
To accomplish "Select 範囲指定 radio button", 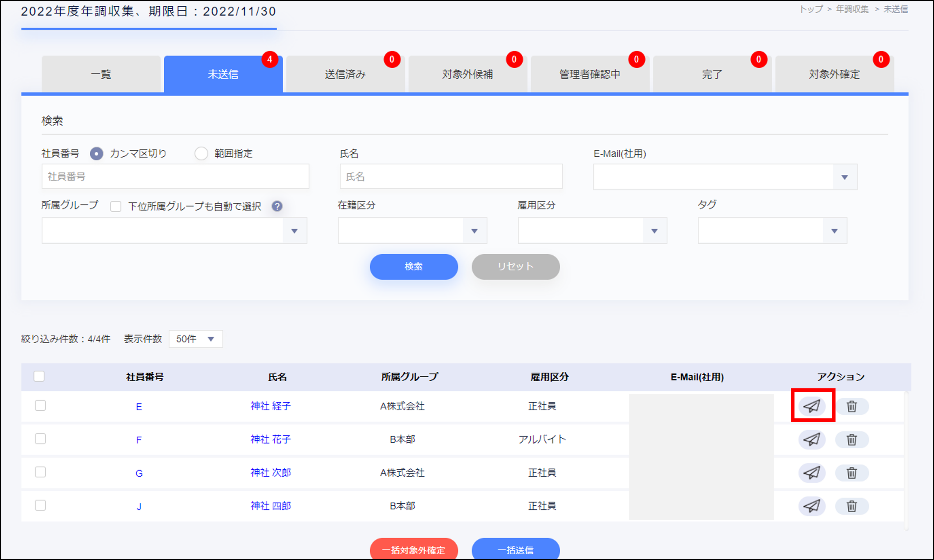I will (x=201, y=154).
